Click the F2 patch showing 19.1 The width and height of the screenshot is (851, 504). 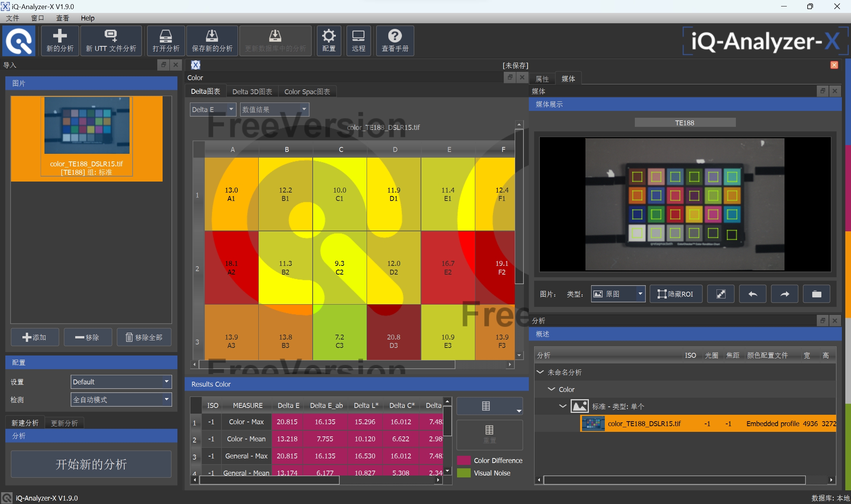coord(495,268)
